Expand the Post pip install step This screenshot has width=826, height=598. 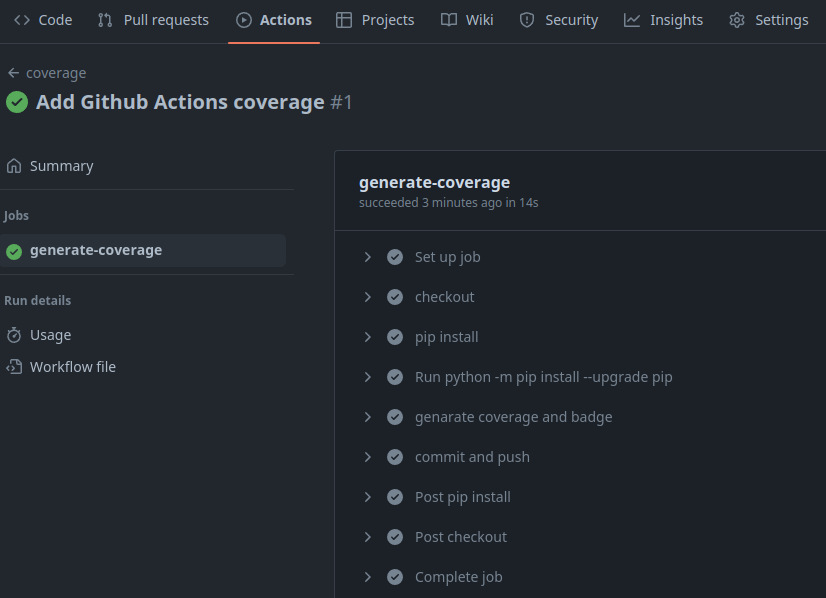[x=368, y=497]
